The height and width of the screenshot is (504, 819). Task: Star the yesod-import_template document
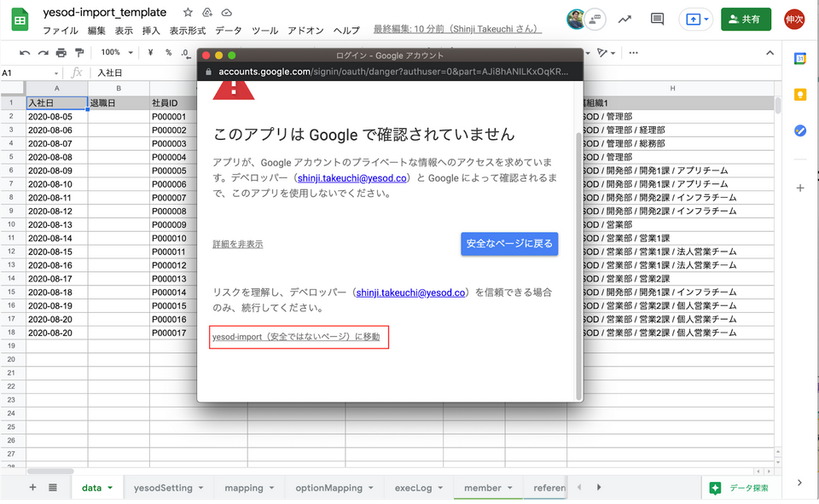188,12
